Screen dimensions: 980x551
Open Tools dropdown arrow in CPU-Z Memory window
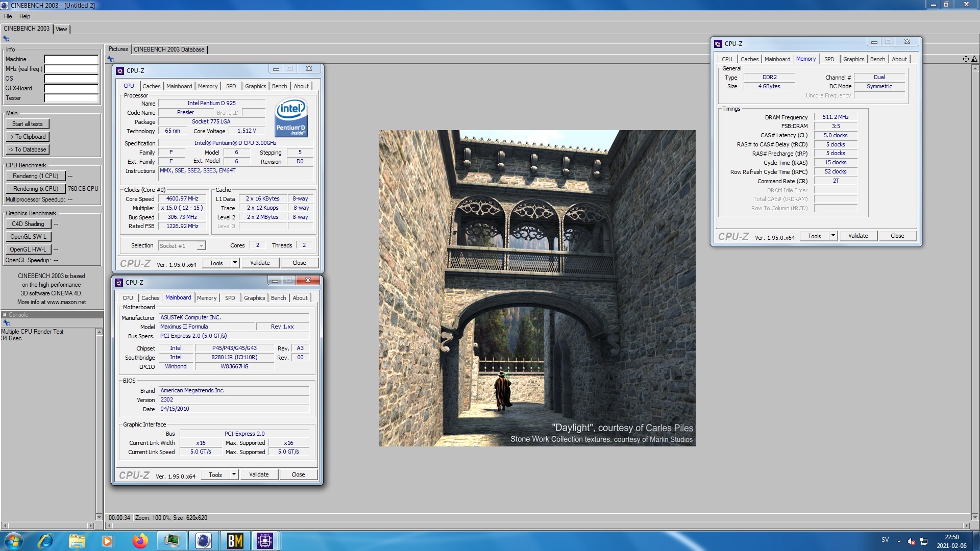click(833, 236)
